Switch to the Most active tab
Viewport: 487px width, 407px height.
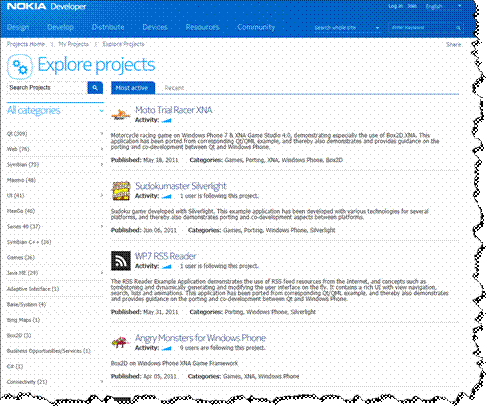click(x=133, y=88)
